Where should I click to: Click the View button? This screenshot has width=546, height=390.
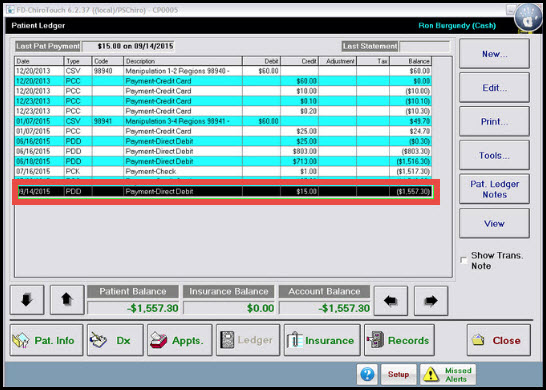pos(494,223)
